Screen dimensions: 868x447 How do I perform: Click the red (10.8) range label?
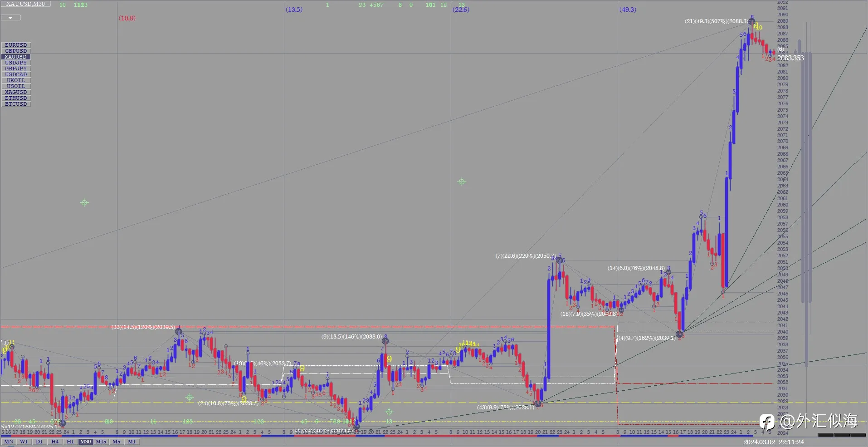click(127, 18)
